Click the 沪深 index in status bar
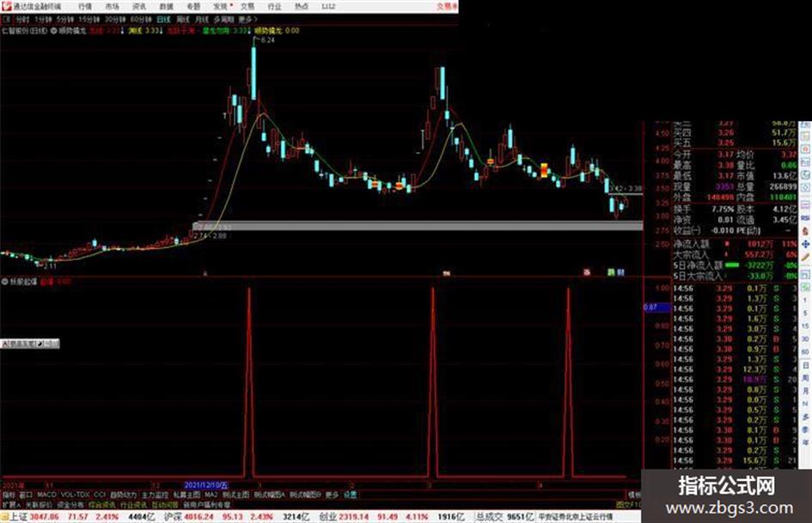The height and width of the screenshot is (523, 812). pyautogui.click(x=174, y=517)
